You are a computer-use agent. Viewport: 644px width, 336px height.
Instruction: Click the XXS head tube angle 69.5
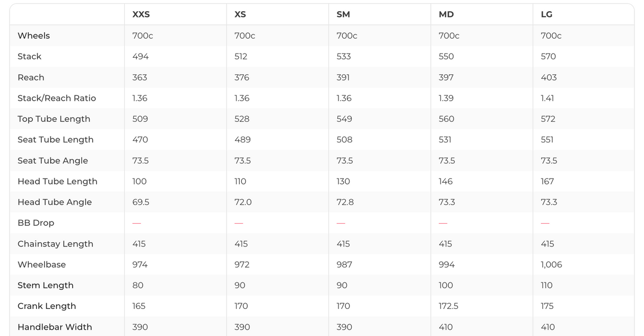coord(141,202)
